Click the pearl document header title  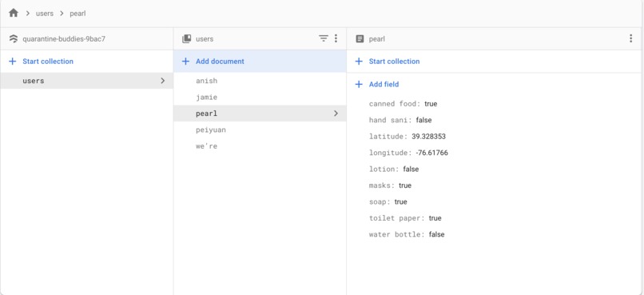coord(377,39)
